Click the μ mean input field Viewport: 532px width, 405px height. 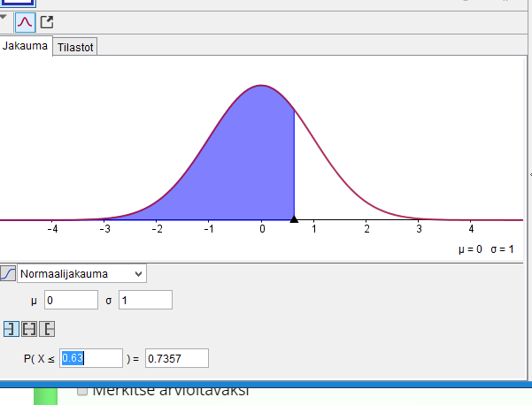[x=71, y=301]
